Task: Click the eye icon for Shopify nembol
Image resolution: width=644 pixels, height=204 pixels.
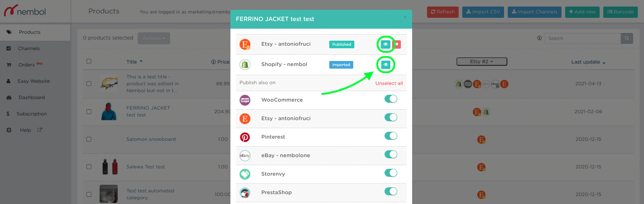Action: 386,65
